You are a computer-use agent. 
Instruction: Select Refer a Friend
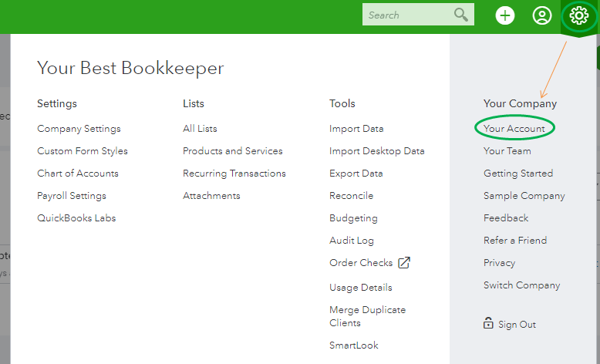515,241
